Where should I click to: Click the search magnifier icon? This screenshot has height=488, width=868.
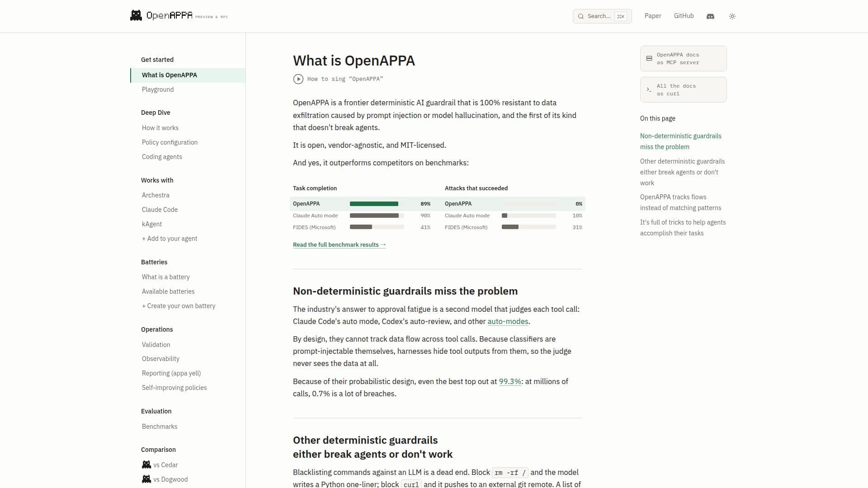pos(581,16)
